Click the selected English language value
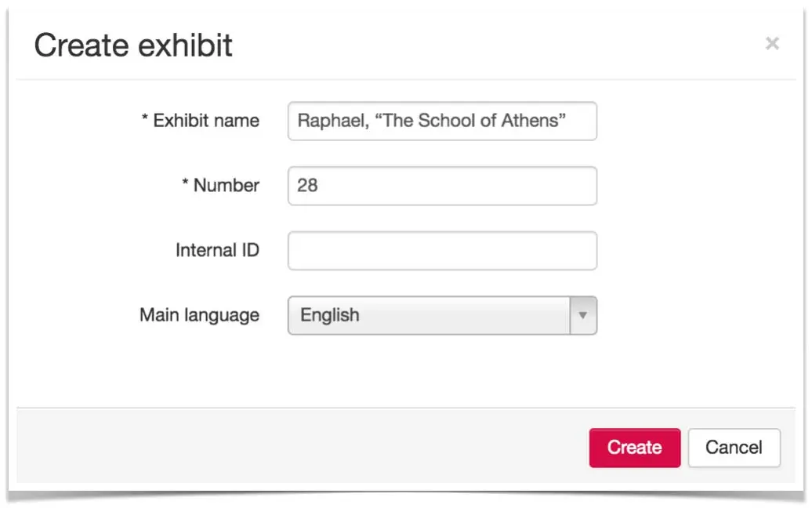This screenshot has height=508, width=812. 330,315
